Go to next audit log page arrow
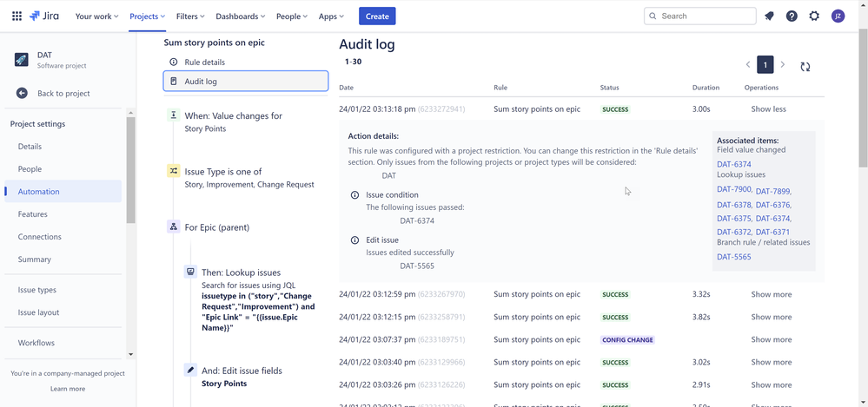 click(782, 65)
